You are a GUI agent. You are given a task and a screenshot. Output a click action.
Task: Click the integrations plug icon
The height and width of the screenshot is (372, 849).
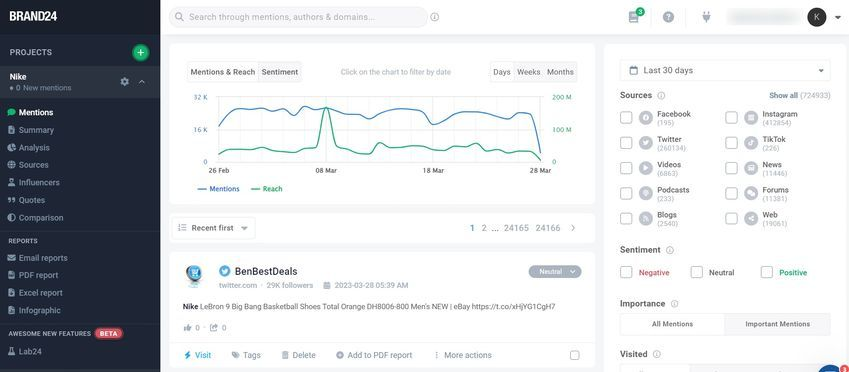tap(706, 17)
